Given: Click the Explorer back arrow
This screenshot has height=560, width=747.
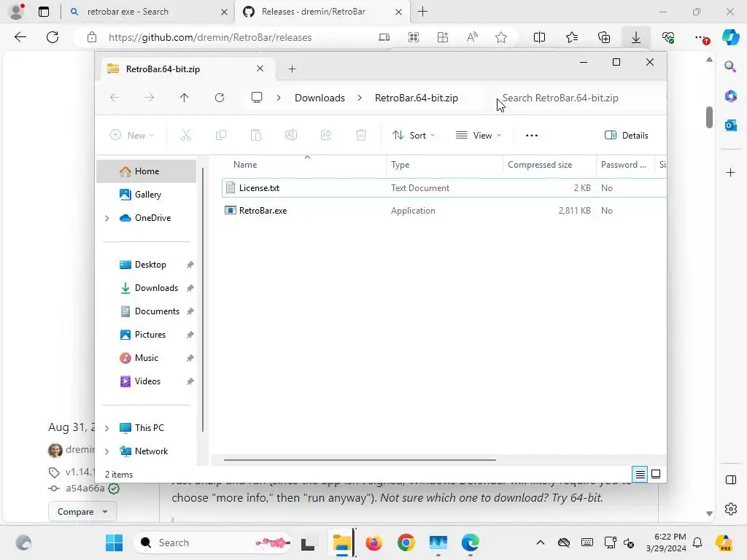Looking at the screenshot, I should click(115, 98).
